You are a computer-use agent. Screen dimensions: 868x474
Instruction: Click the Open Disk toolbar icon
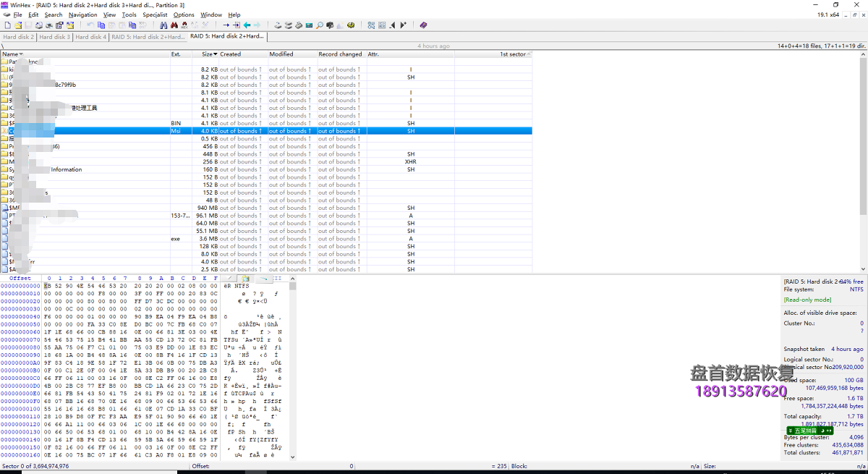pyautogui.click(x=278, y=25)
